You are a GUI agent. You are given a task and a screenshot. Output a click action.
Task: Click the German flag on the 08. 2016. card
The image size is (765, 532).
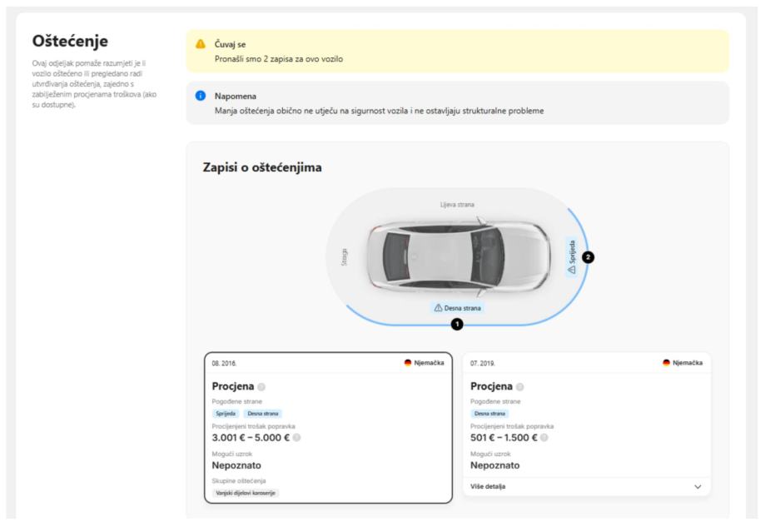(408, 363)
